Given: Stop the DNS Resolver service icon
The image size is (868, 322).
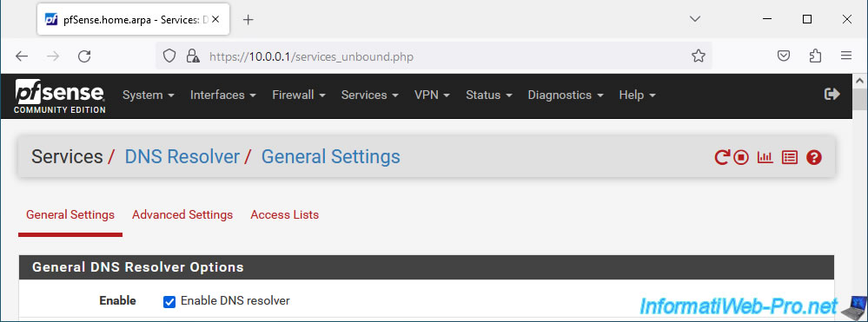Looking at the screenshot, I should [741, 158].
